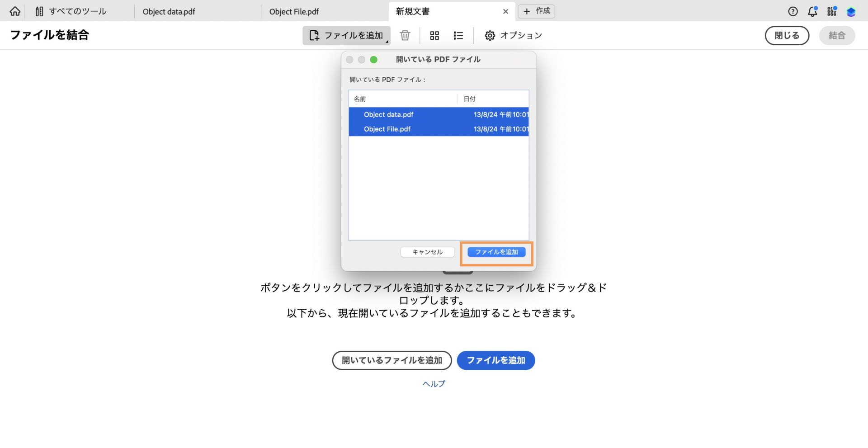Viewport: 868px width, 448px height.
Task: Open the Adobe apps grid icon
Action: pyautogui.click(x=831, y=11)
